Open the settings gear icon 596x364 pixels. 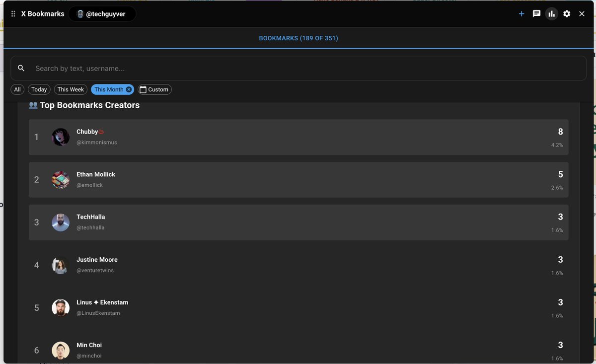(x=567, y=13)
